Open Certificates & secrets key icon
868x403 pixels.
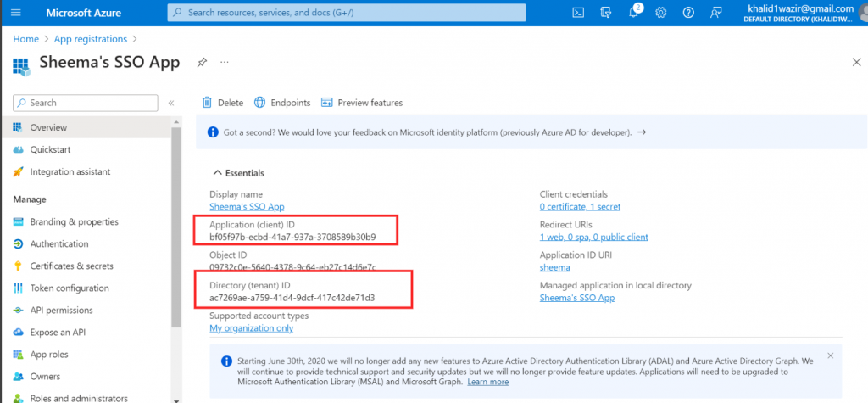pos(19,266)
